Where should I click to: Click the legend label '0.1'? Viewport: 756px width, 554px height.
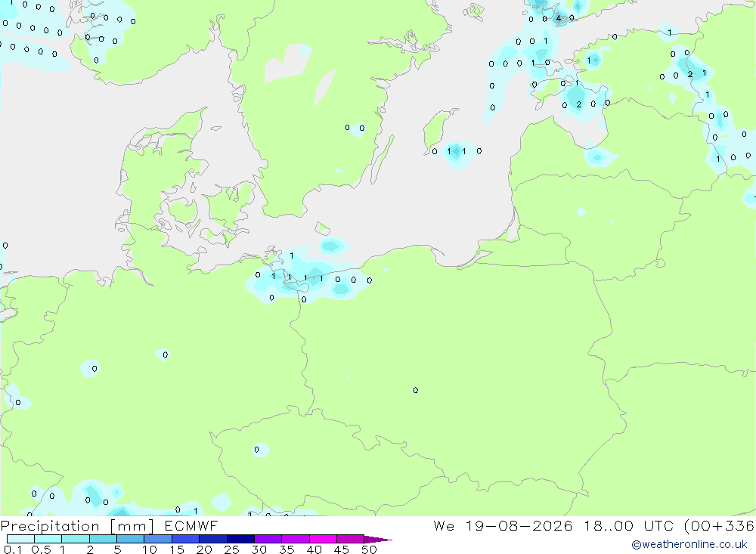coord(13,549)
